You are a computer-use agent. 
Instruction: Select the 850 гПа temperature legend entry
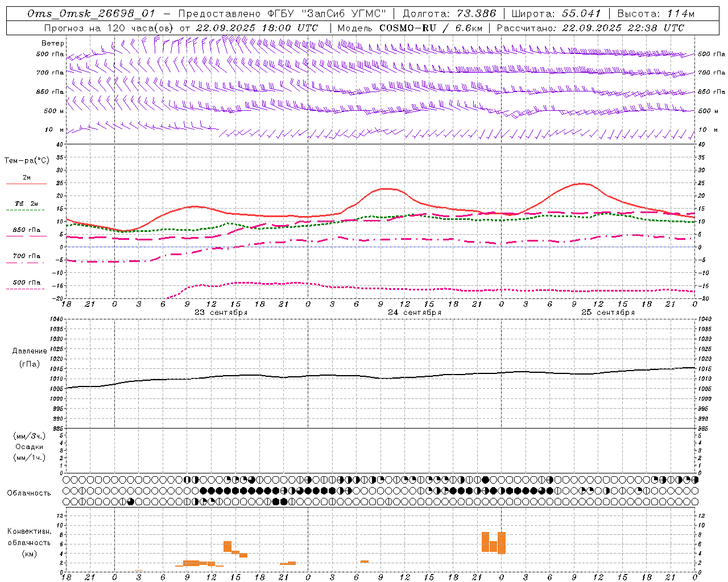(x=26, y=232)
